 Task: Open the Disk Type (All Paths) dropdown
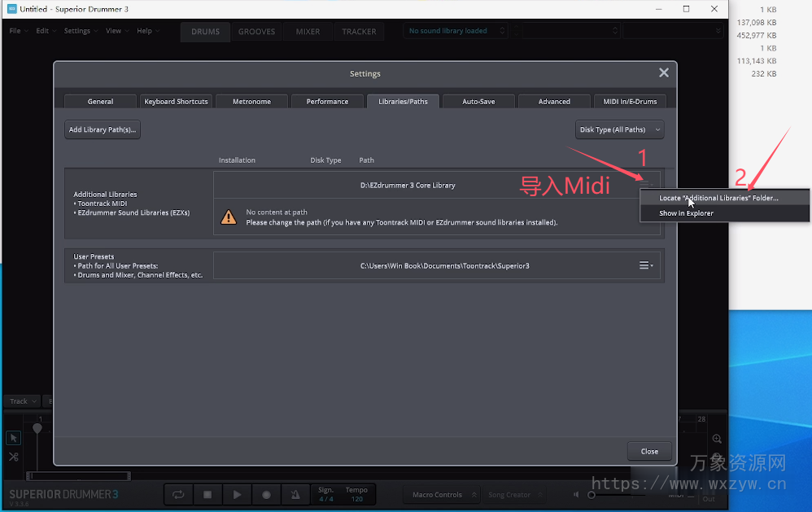tap(619, 129)
